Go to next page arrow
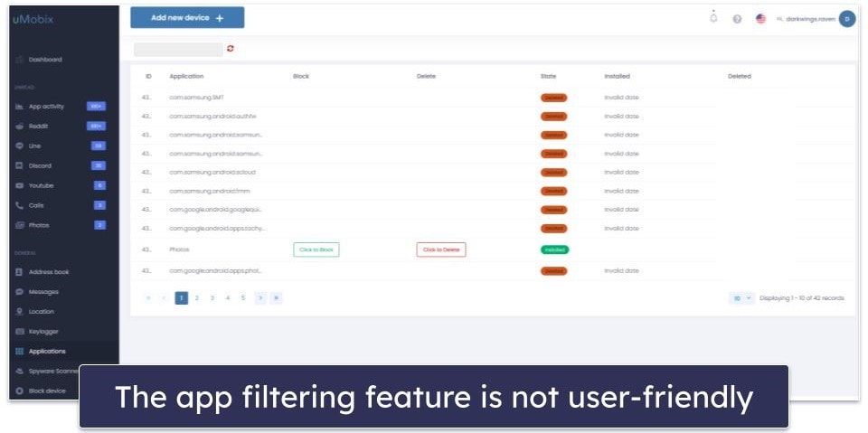This screenshot has width=868, height=433. pyautogui.click(x=260, y=298)
